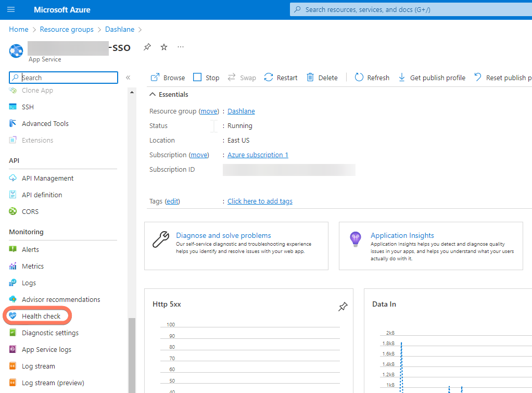The width and height of the screenshot is (532, 393).
Task: Refresh the overview page
Action: pyautogui.click(x=372, y=78)
